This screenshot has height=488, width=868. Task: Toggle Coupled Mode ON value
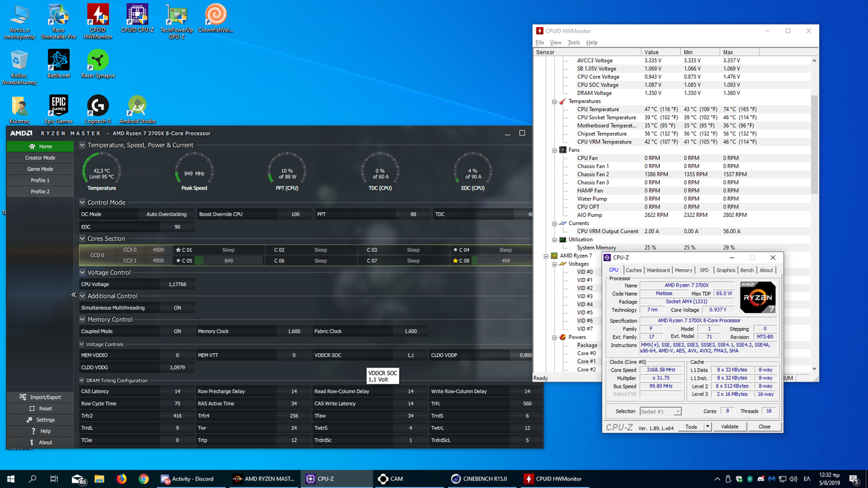pos(177,331)
